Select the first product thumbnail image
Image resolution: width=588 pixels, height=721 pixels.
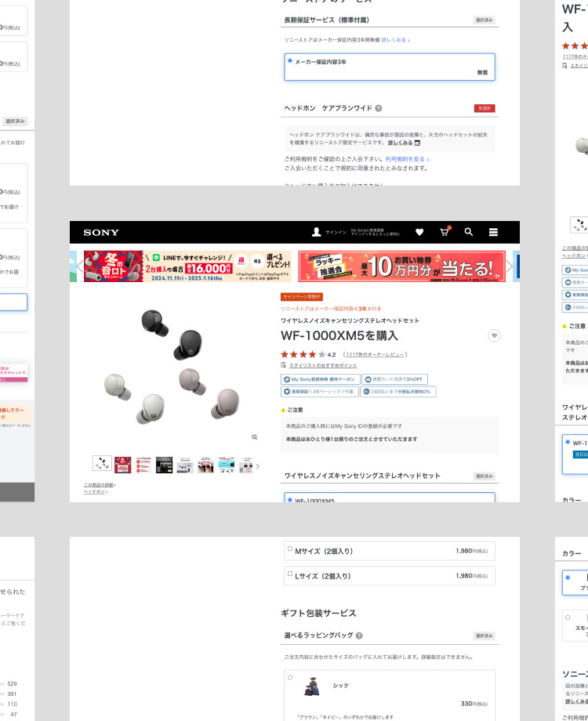102,464
